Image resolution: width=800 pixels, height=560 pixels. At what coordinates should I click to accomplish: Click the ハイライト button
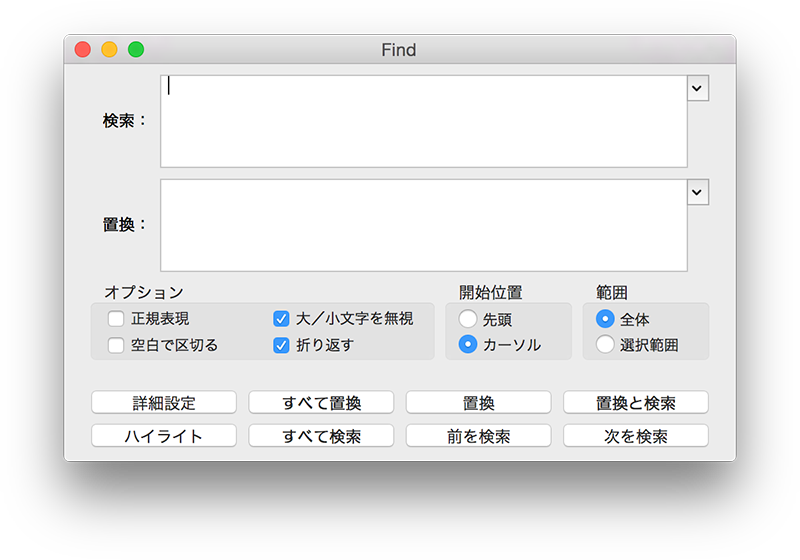coord(164,436)
